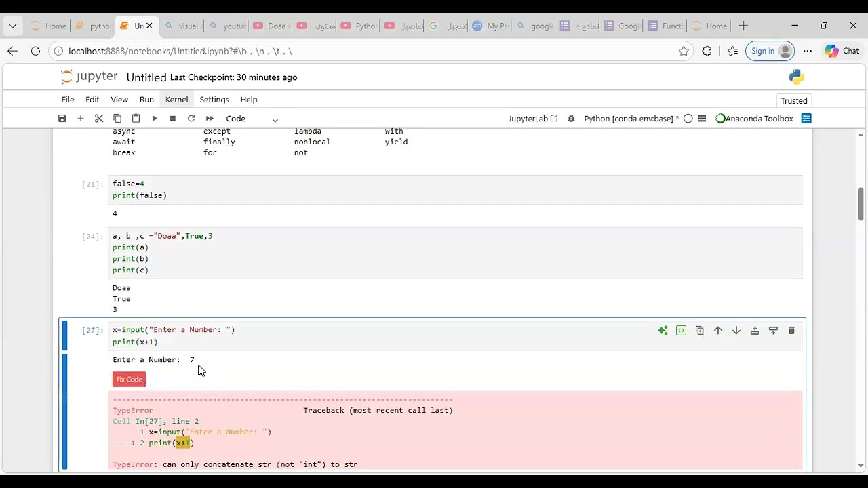Viewport: 868px width, 488px height.
Task: Cut the selected cell with scissors icon
Action: (99, 119)
